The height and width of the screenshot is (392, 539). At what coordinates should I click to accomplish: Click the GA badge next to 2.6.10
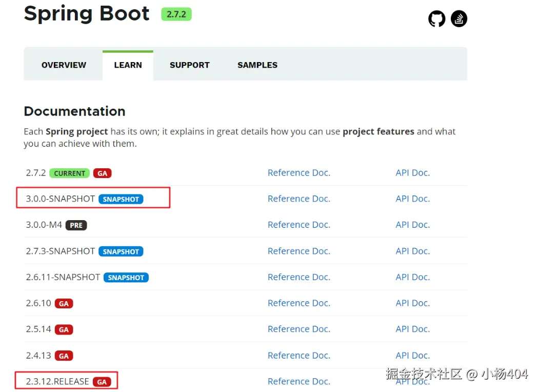click(x=64, y=304)
